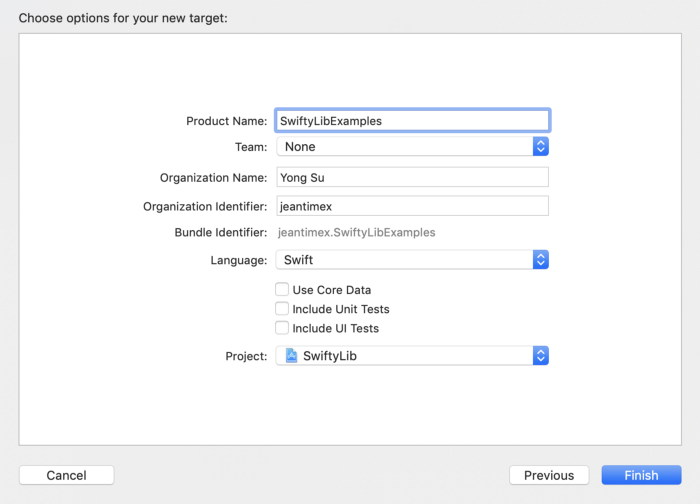
Task: Click the Bundle Identifier value text
Action: tap(356, 232)
